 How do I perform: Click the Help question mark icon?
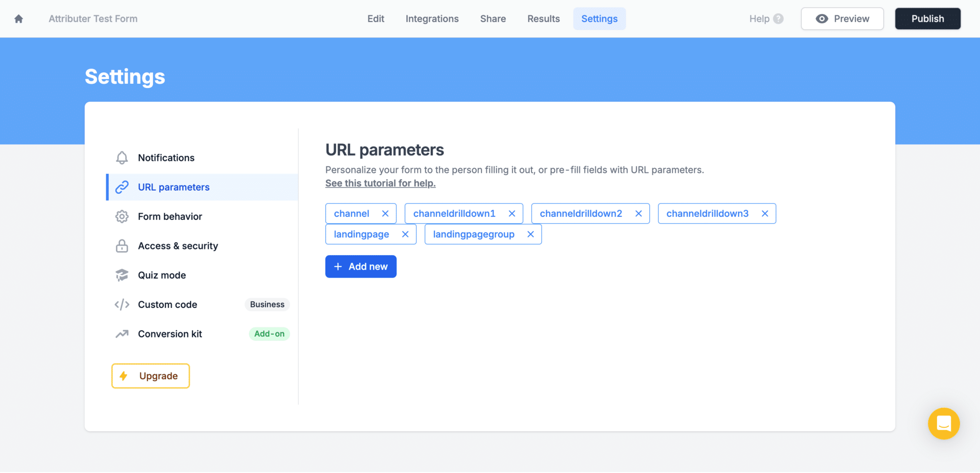click(x=779, y=19)
